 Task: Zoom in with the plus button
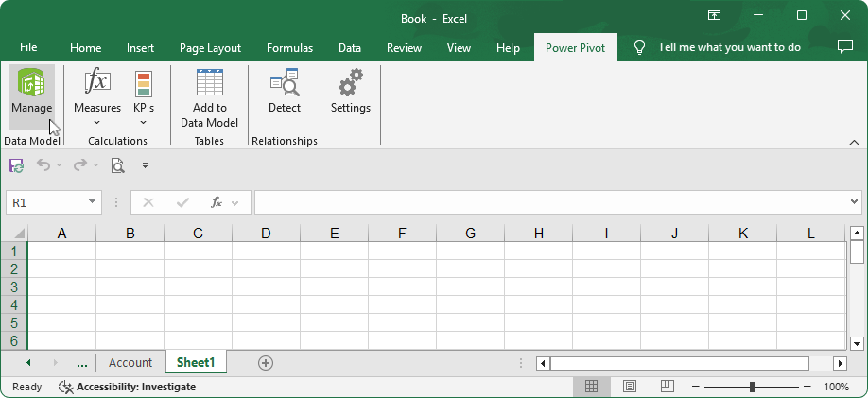click(807, 387)
